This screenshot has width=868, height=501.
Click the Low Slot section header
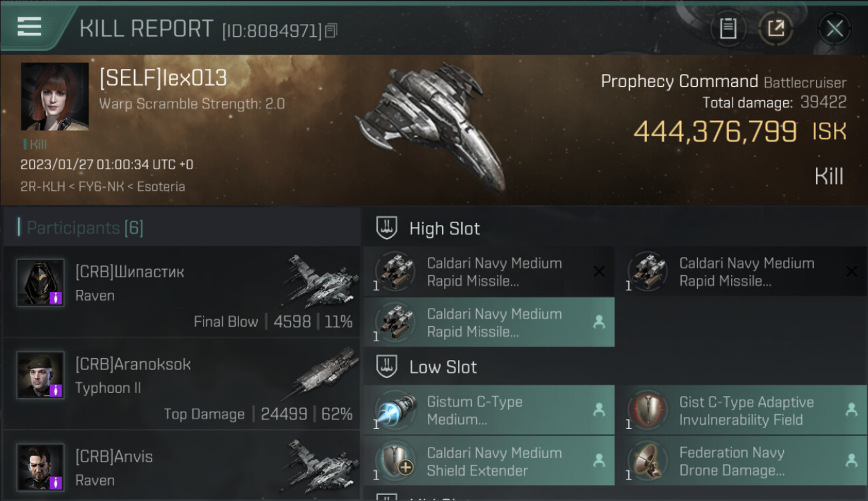coord(443,367)
